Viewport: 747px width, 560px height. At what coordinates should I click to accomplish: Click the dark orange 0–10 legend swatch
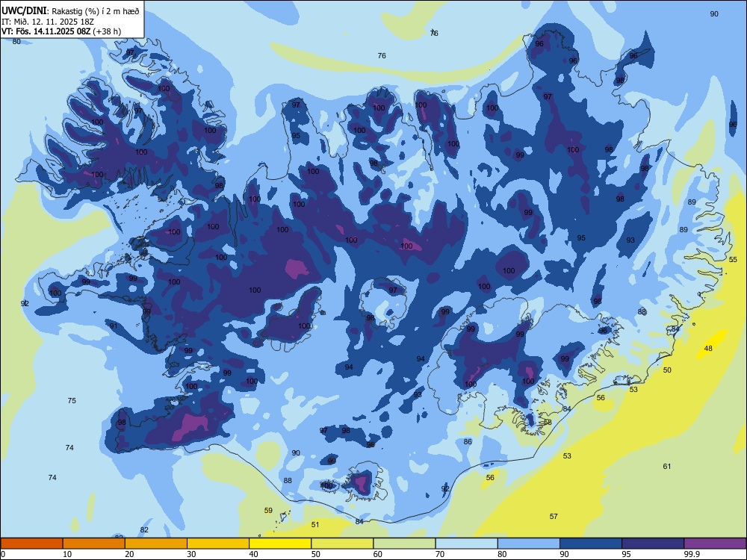click(x=31, y=544)
